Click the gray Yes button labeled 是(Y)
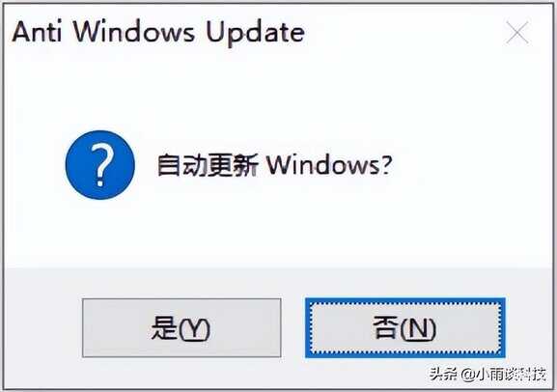The image size is (557, 392). pos(181,327)
